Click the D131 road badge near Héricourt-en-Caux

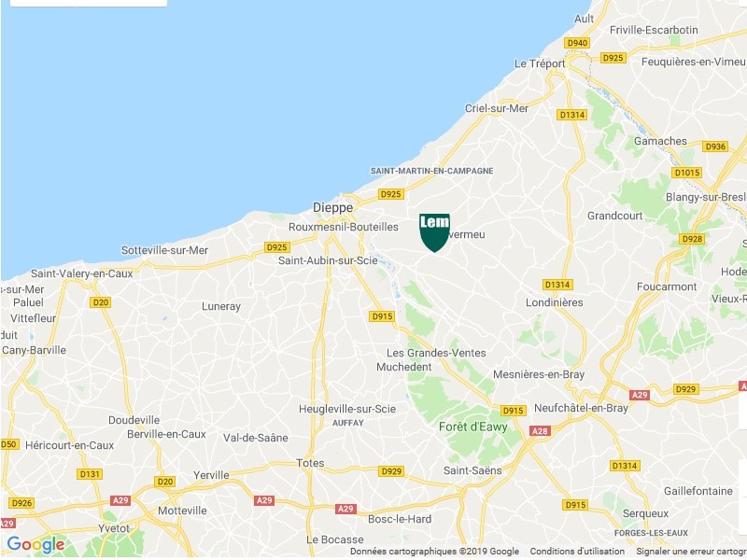point(90,474)
